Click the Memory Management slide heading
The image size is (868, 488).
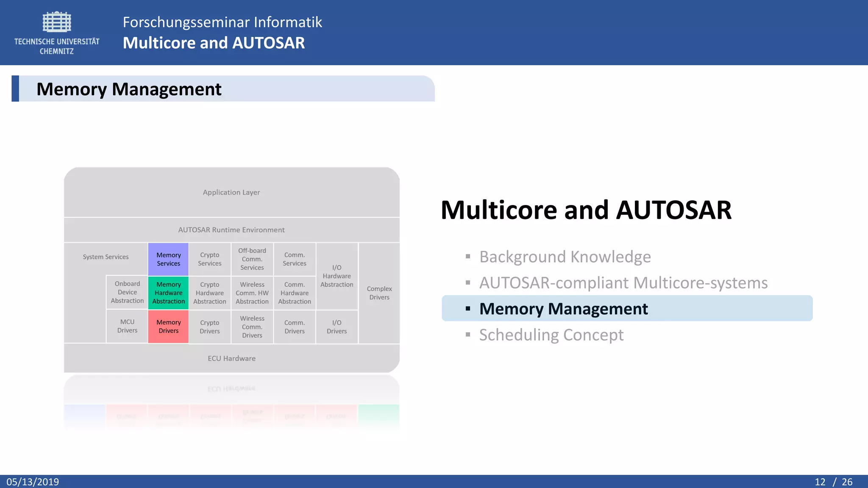coord(129,89)
